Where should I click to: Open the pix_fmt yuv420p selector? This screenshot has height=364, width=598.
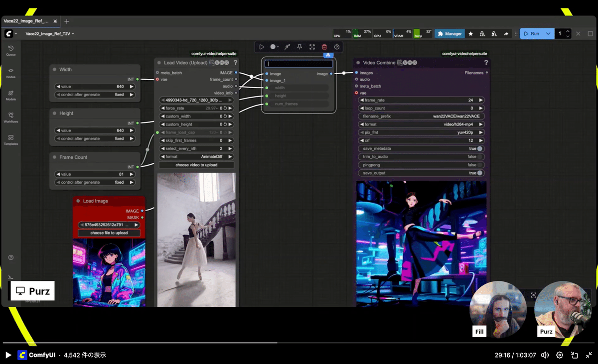point(422,132)
